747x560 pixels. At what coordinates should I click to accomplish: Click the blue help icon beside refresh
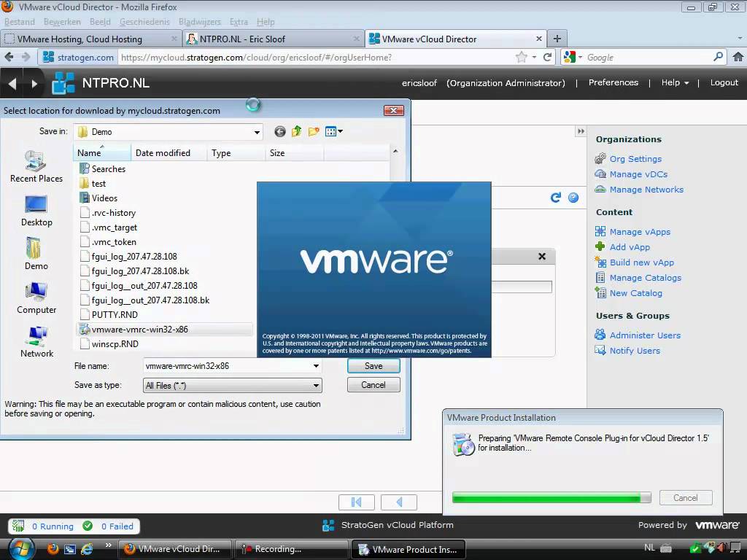pyautogui.click(x=573, y=197)
